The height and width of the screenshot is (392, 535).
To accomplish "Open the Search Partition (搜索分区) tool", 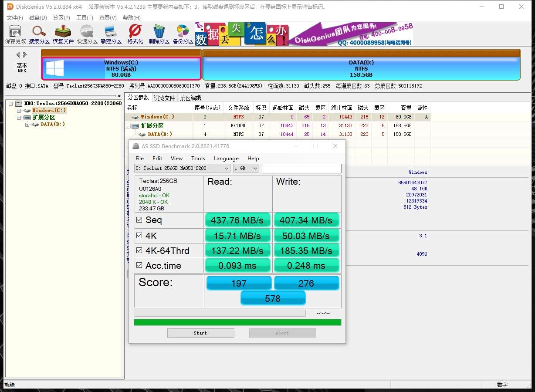I will [x=39, y=34].
